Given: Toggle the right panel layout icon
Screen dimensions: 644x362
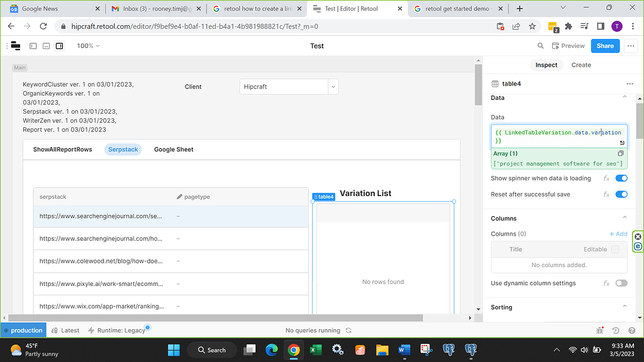Looking at the screenshot, I should (x=59, y=46).
